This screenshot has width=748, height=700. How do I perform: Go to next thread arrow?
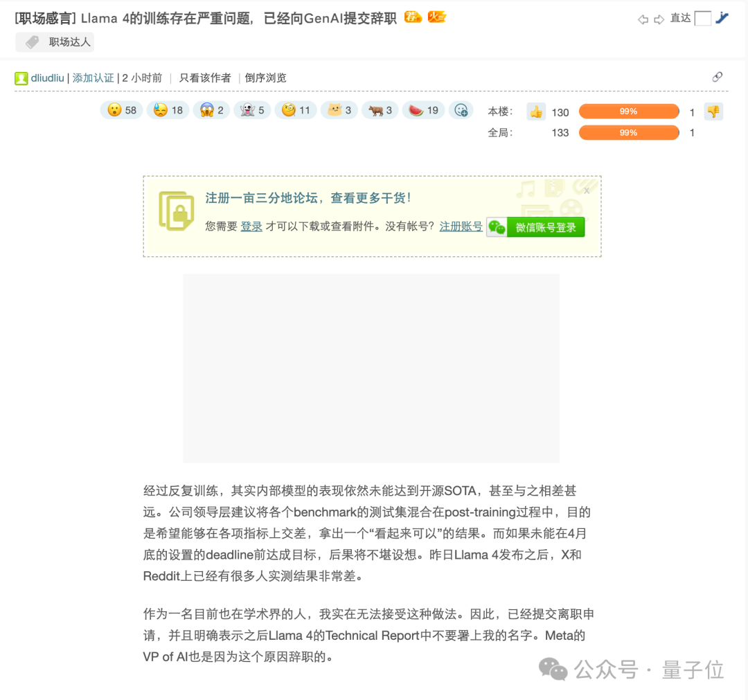coord(659,19)
